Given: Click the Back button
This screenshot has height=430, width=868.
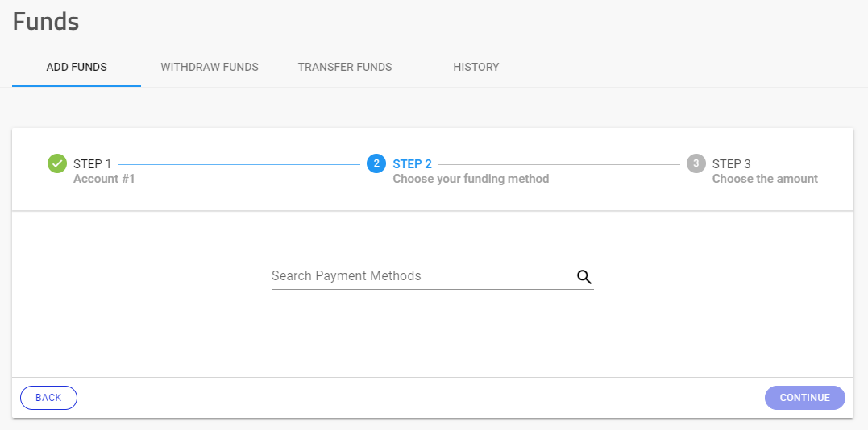Looking at the screenshot, I should [48, 398].
